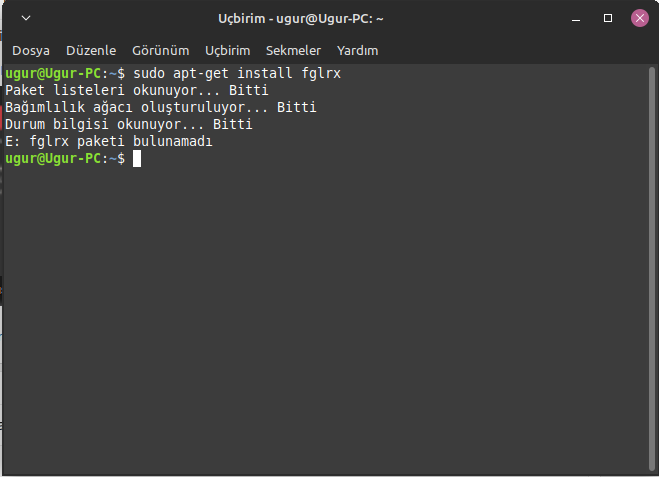Image resolution: width=659 pixels, height=477 pixels.
Task: Maximize the terminal window
Action: point(608,19)
